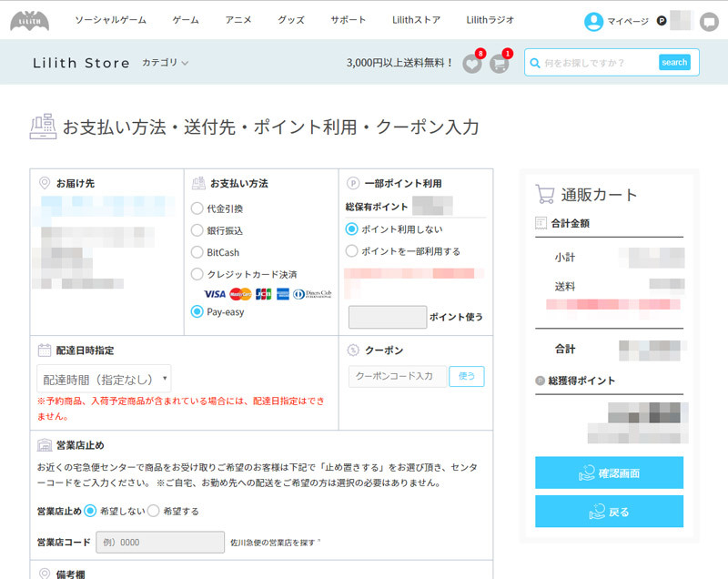The width and height of the screenshot is (728, 579).
Task: Click the receipt icon beside 合計金額
Action: click(x=541, y=223)
